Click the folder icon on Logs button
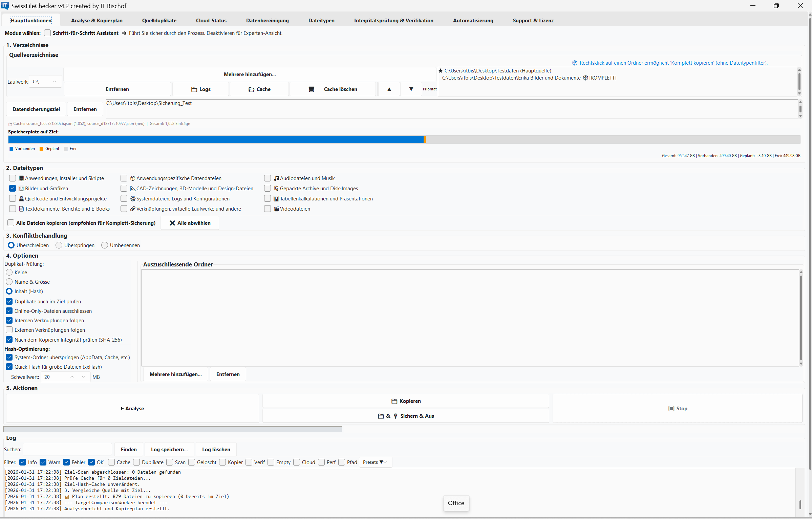The width and height of the screenshot is (812, 519). (194, 89)
